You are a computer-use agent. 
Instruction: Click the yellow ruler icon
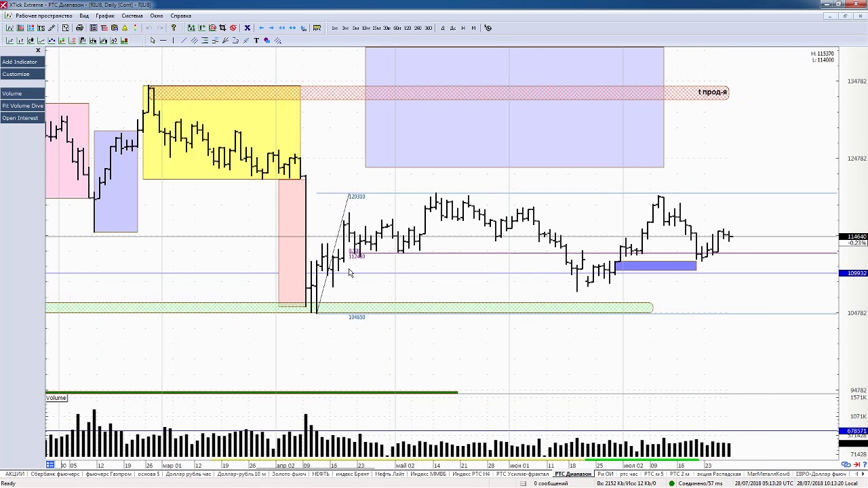pos(317,28)
